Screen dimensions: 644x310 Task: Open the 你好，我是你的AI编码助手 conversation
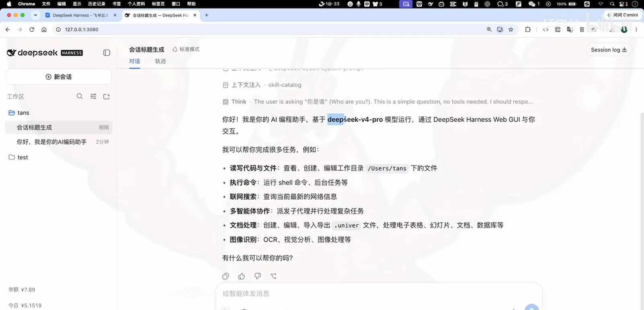click(x=59, y=142)
